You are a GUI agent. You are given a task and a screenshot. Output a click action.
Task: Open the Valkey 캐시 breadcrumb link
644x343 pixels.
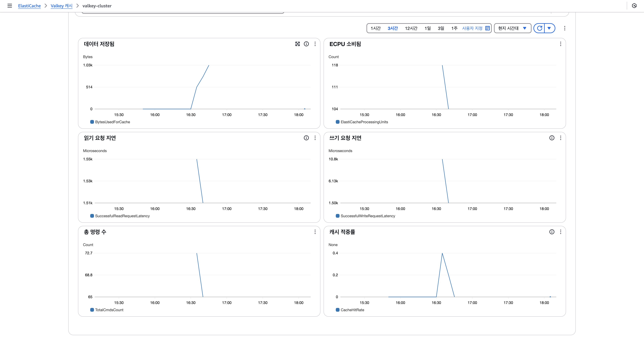click(62, 6)
